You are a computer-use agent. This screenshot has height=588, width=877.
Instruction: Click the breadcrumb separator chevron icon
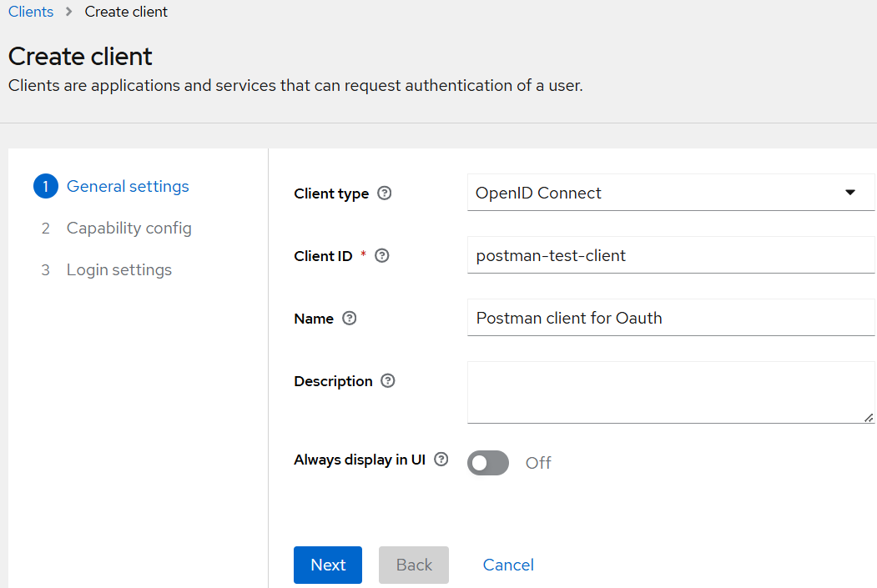pyautogui.click(x=68, y=12)
